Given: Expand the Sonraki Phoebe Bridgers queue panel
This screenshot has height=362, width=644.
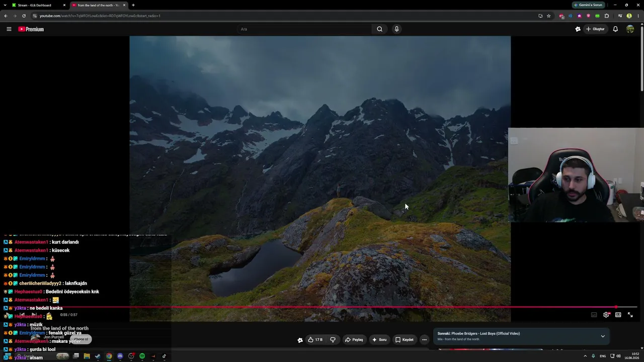Looking at the screenshot, I should click(603, 336).
